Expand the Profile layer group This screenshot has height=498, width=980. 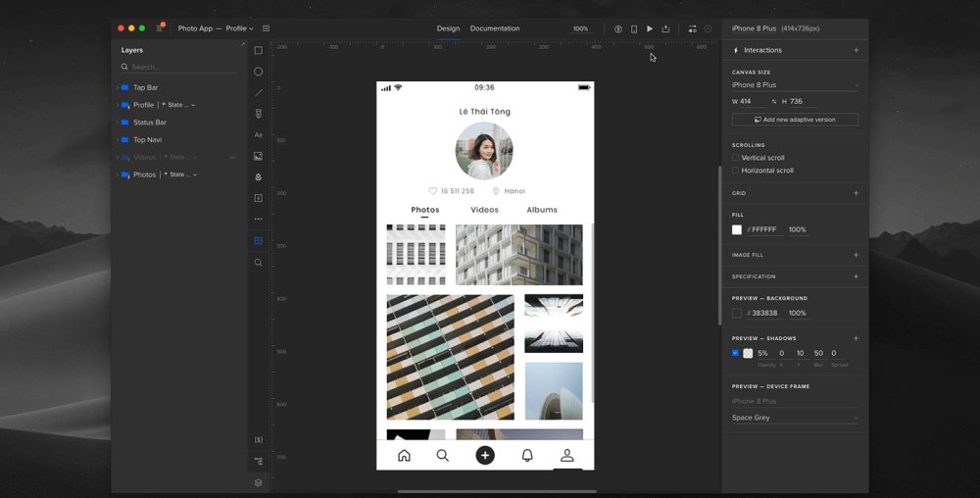[x=118, y=105]
